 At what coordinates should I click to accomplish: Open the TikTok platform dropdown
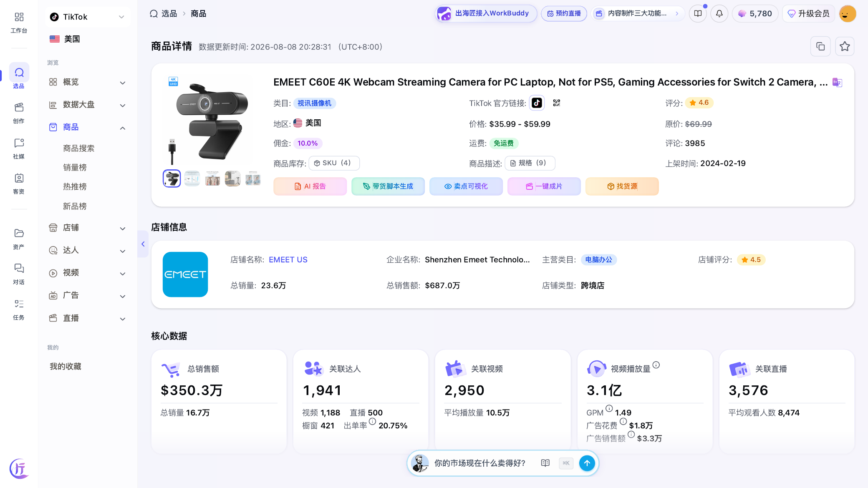(x=88, y=17)
